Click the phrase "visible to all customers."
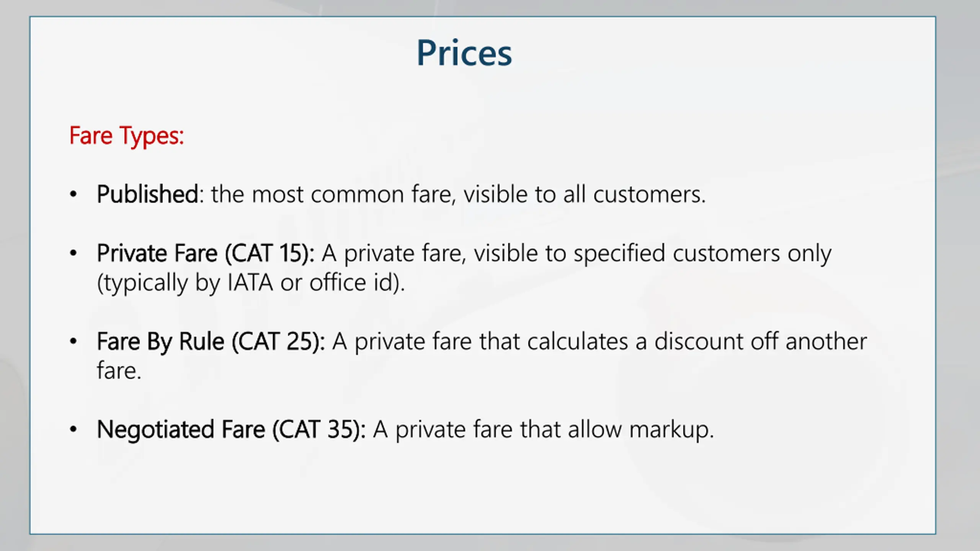Image resolution: width=980 pixels, height=551 pixels. point(584,194)
